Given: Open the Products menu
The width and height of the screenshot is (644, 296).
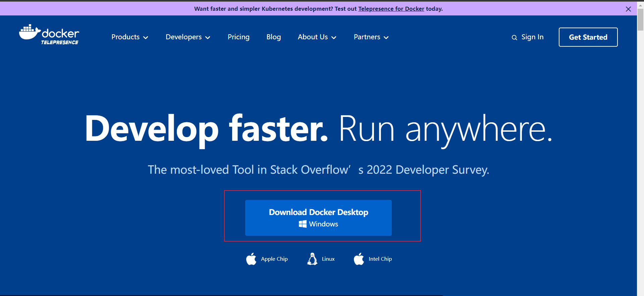Looking at the screenshot, I should coord(130,37).
